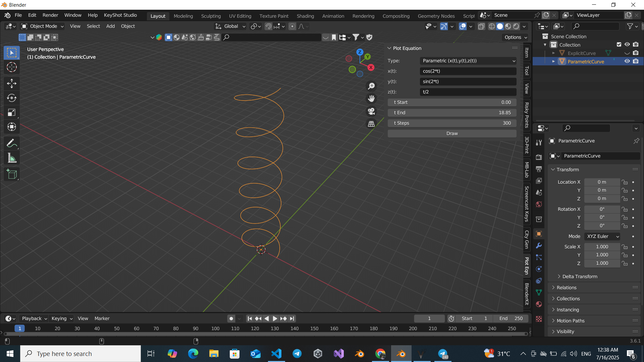Select the Rotate tool
This screenshot has height=362, width=644.
(12, 98)
